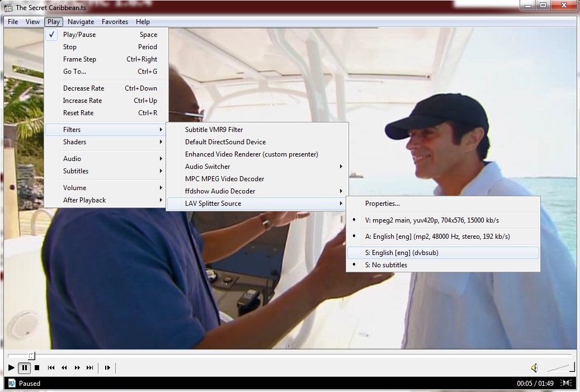Skip to previous track with skip-back icon
This screenshot has height=392, width=580.
tap(51, 367)
